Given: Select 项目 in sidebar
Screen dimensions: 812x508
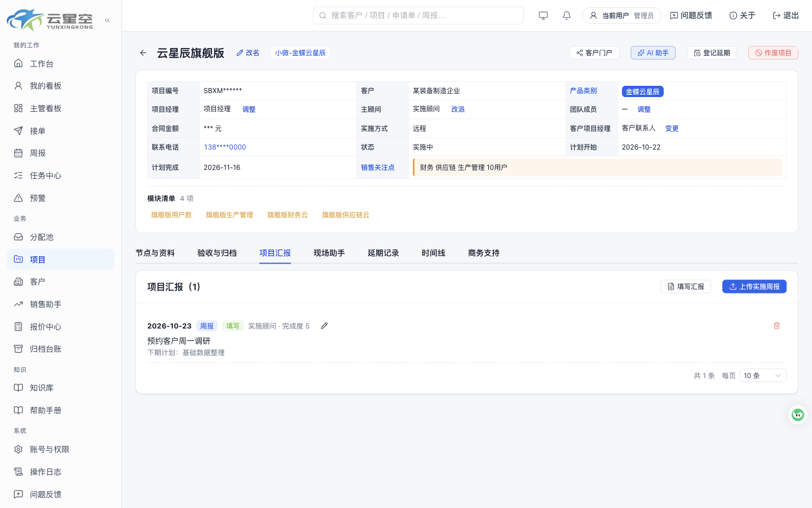Looking at the screenshot, I should click(x=60, y=260).
